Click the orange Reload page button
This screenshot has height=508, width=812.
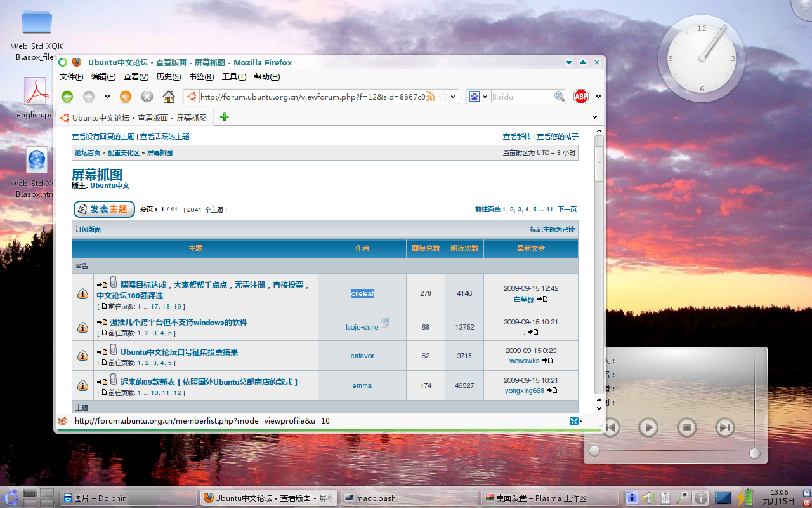(126, 97)
